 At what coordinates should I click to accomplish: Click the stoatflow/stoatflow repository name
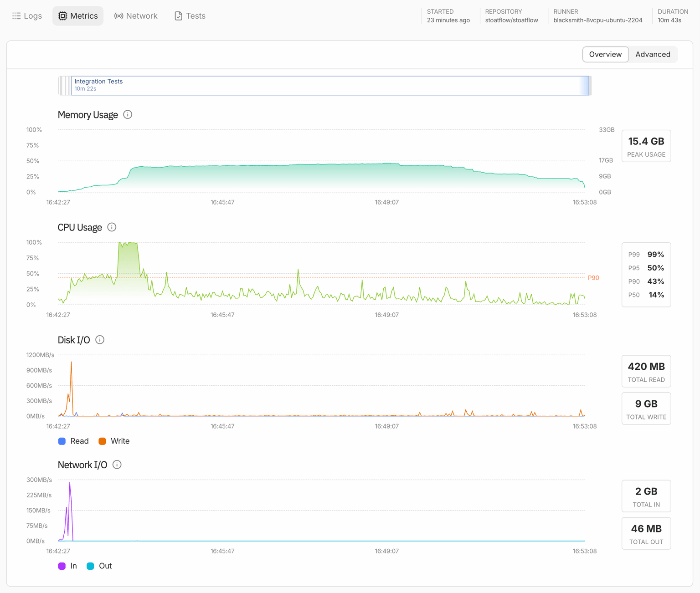click(x=511, y=20)
